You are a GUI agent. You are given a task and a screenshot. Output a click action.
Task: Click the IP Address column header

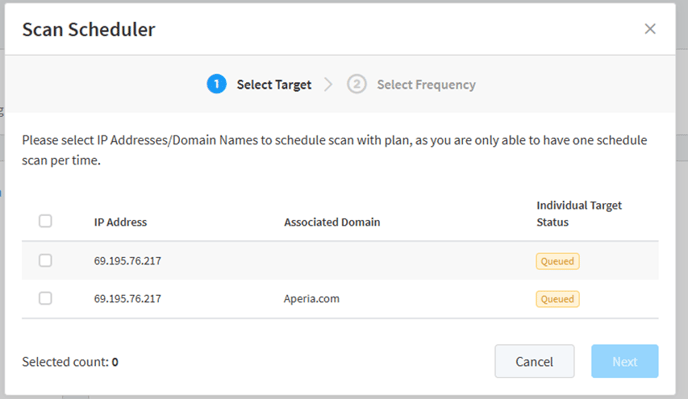coord(120,222)
